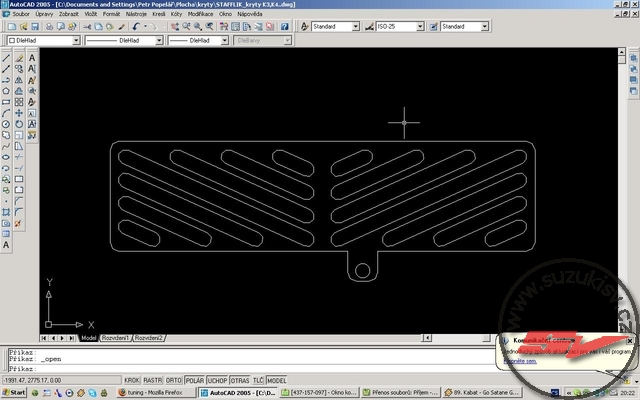
Task: Select the Polygon draw tool
Action: (6, 91)
